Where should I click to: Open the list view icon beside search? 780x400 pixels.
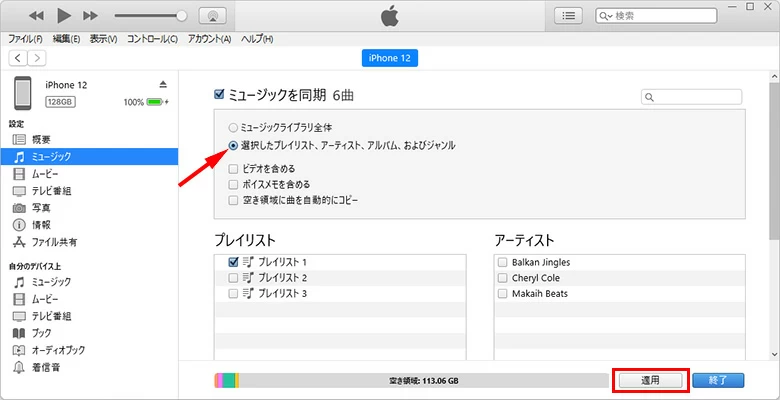tap(569, 16)
